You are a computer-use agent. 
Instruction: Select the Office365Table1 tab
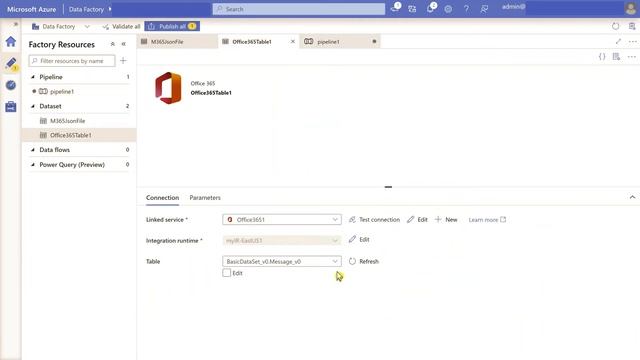[259, 42]
